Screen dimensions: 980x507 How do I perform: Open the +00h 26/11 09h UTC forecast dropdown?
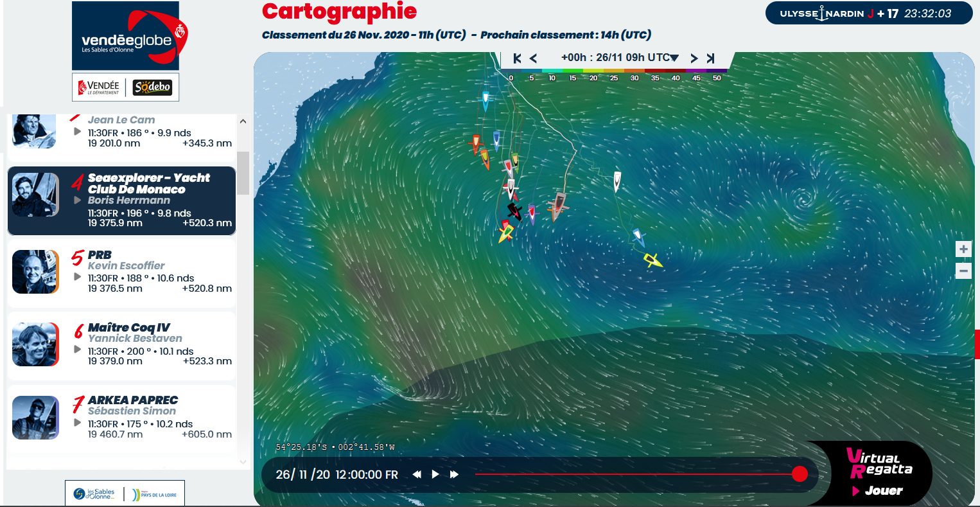click(620, 58)
